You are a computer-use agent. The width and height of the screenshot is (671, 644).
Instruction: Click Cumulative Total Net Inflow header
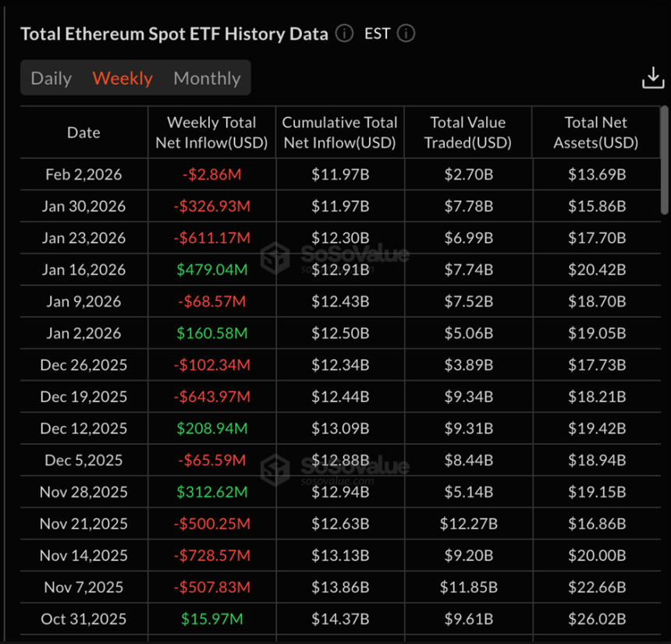click(339, 133)
